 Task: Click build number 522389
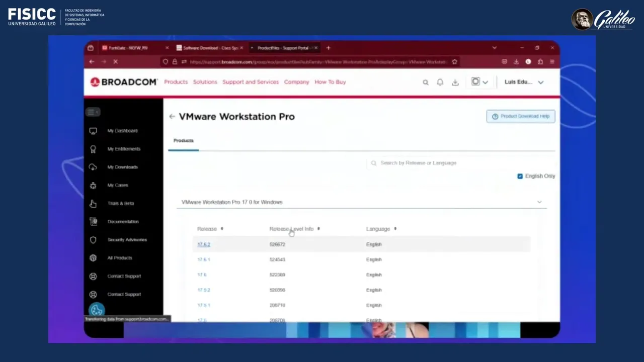pyautogui.click(x=277, y=275)
